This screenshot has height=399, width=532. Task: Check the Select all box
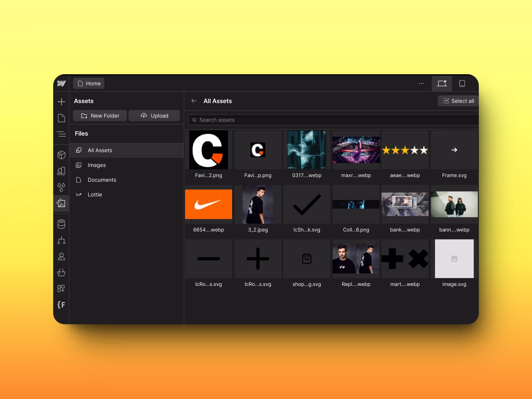pos(458,101)
